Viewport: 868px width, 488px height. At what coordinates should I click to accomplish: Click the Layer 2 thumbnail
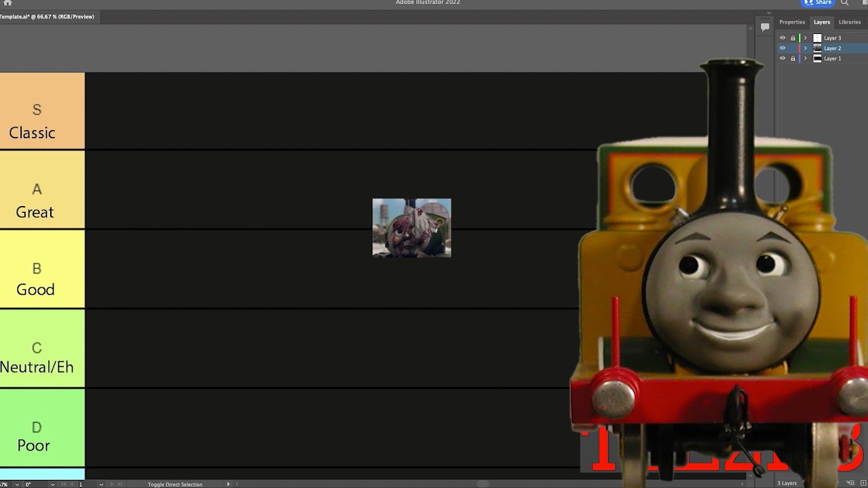(817, 48)
